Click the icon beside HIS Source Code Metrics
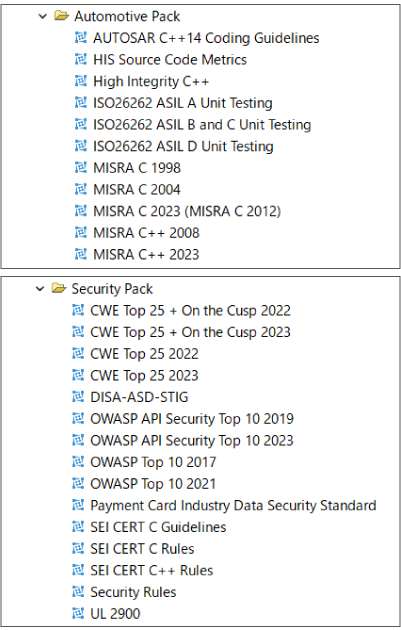This screenshot has height=630, width=401. 81,59
